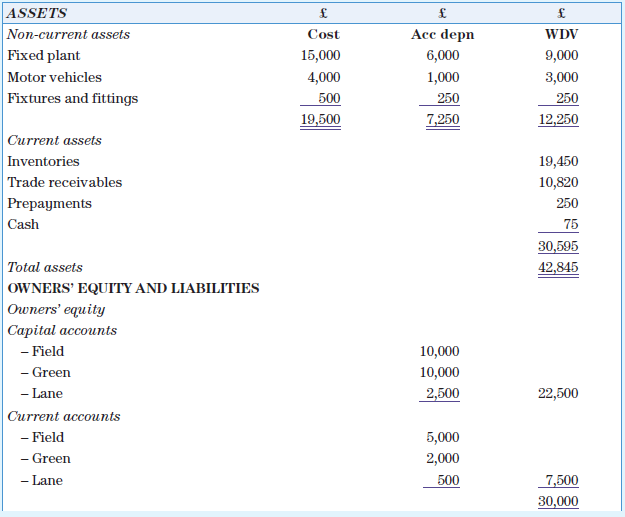Click 'OWNERS' EQUITY AND LIABILITIES' heading

[x=134, y=288]
